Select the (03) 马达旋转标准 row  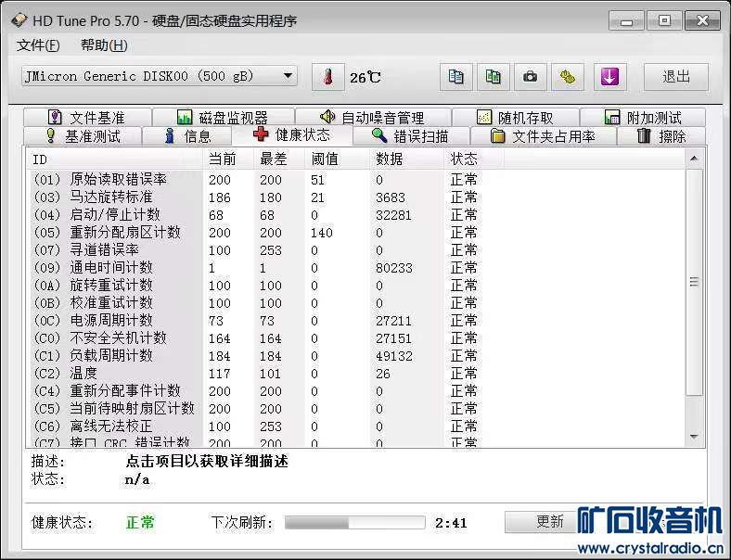(356, 197)
